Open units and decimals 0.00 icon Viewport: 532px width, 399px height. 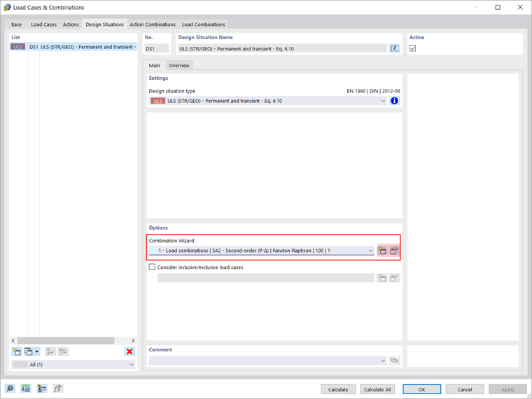point(26,388)
